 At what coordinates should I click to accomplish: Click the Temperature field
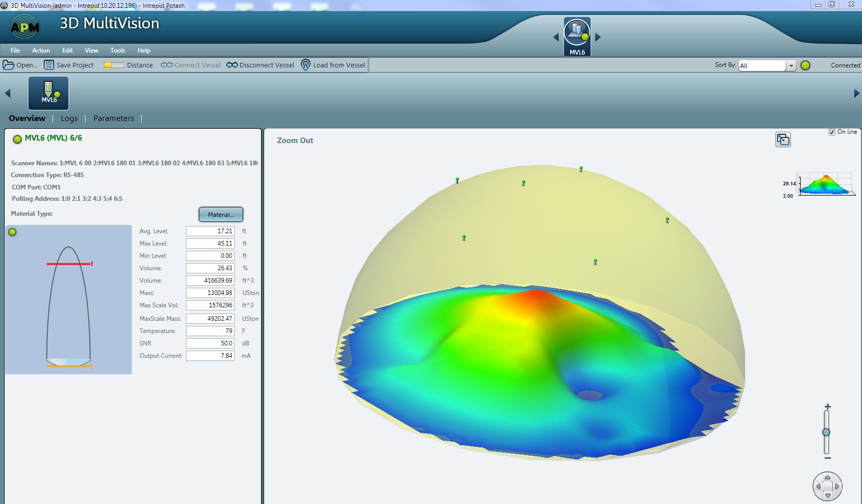[x=210, y=331]
